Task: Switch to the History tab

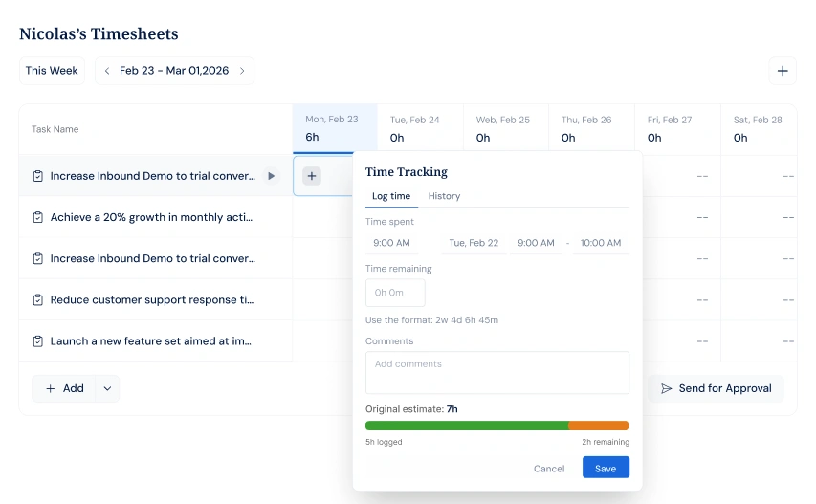Action: (x=444, y=196)
